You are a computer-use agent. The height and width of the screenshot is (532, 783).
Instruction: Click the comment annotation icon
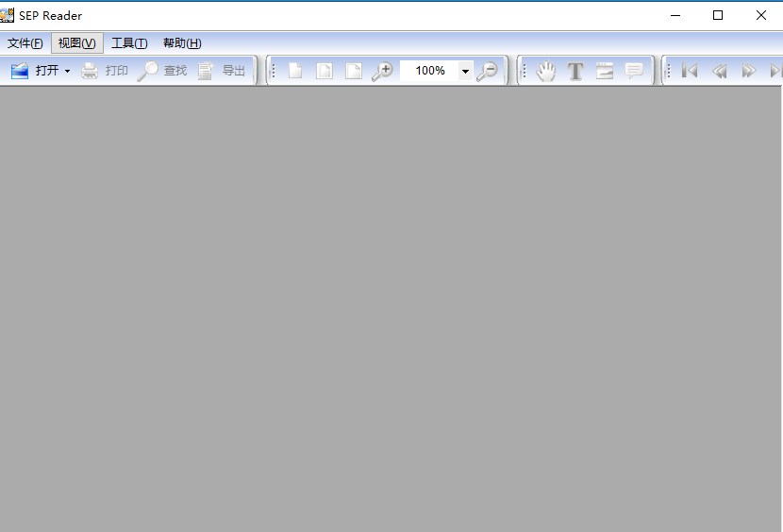634,71
